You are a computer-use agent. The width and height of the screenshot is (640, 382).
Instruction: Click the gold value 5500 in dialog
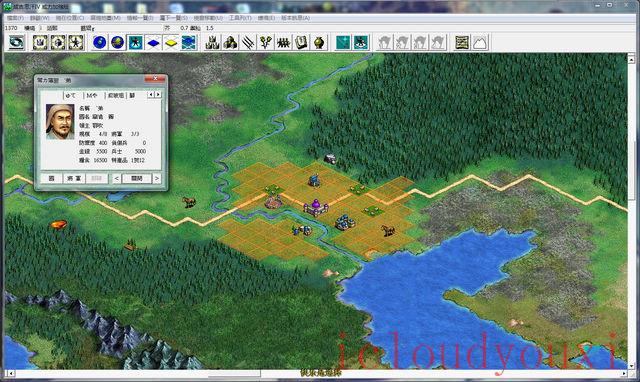[x=102, y=151]
